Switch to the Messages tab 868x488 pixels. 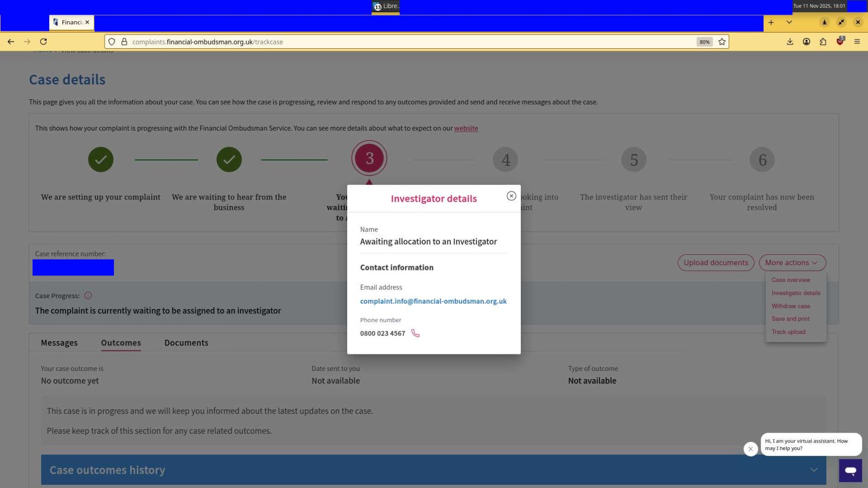click(x=59, y=343)
